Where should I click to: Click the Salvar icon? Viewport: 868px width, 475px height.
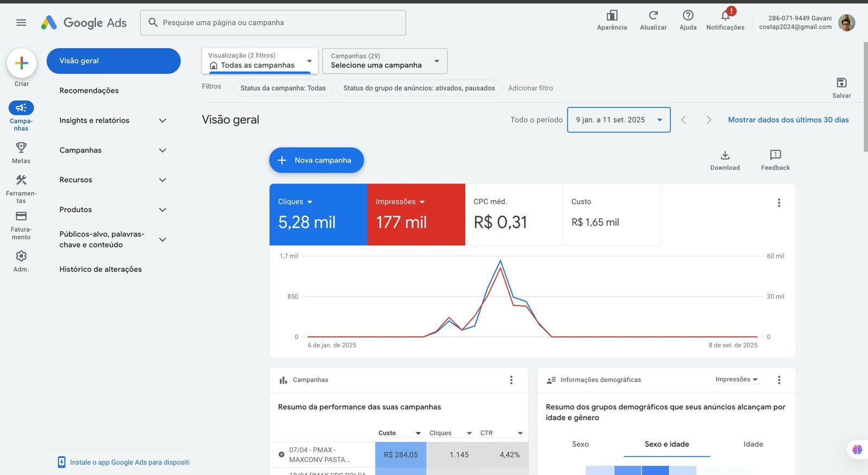[841, 83]
